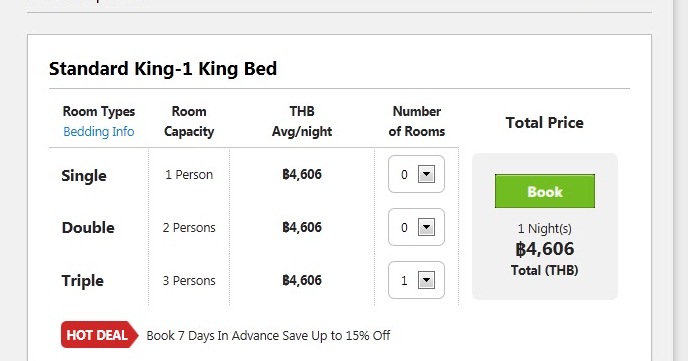The image size is (688, 361).
Task: Click the Double dropdown arrow icon
Action: coord(426,227)
